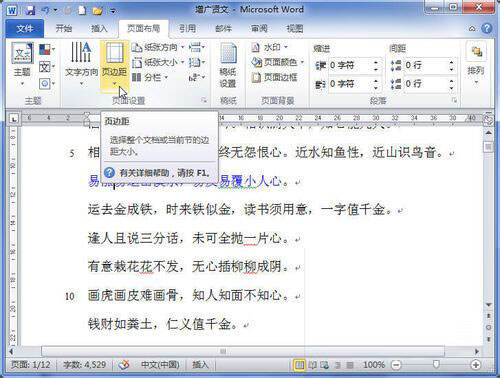Click the Hyphenation icon dropdown

(197, 77)
